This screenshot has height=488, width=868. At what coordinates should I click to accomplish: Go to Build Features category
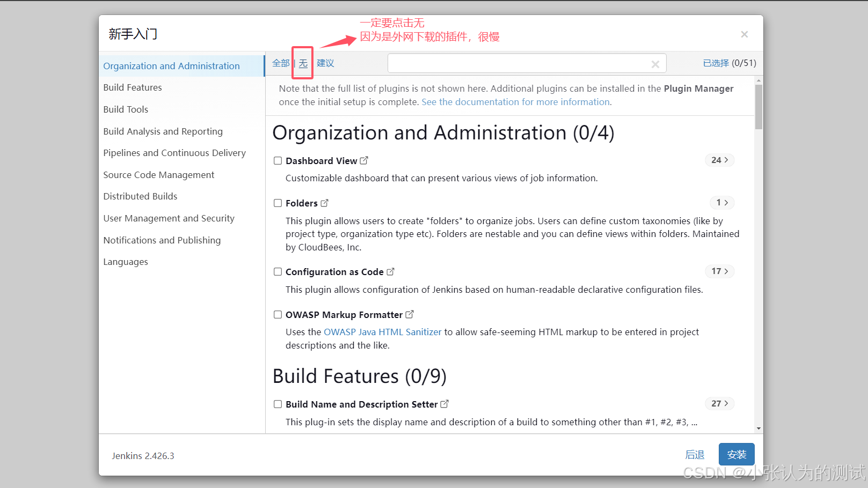pos(133,87)
